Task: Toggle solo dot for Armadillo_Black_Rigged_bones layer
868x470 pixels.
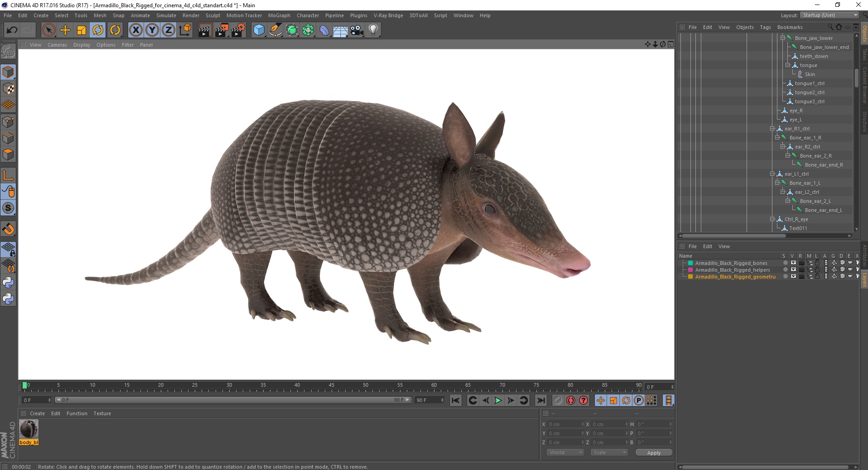Action: tap(785, 263)
